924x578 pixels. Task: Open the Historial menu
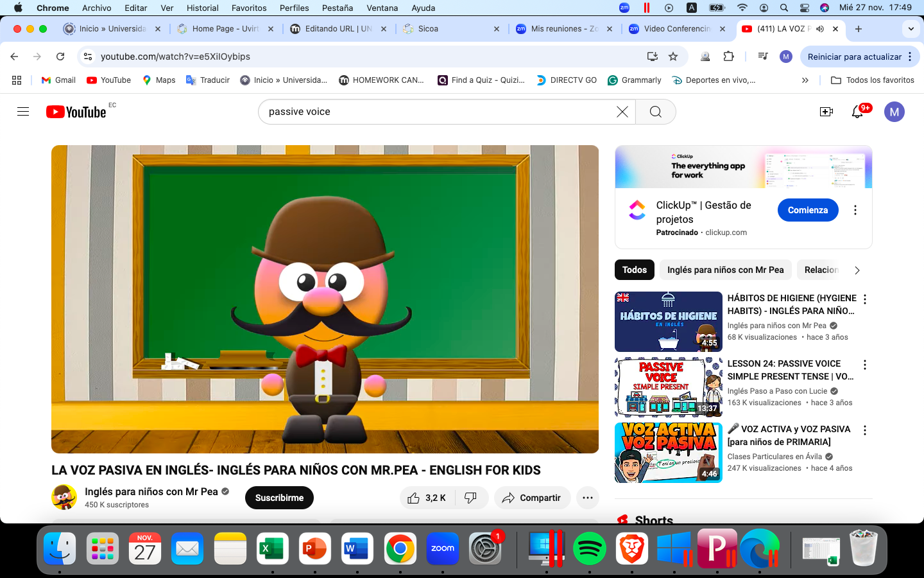click(203, 8)
